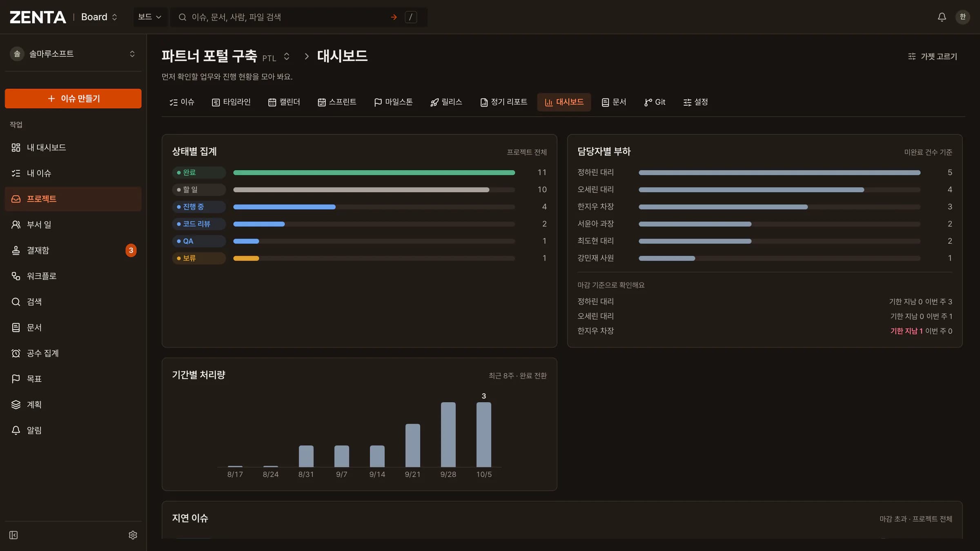The width and height of the screenshot is (980, 551).
Task: Select 프로젝트 in the sidebar
Action: coord(73,199)
